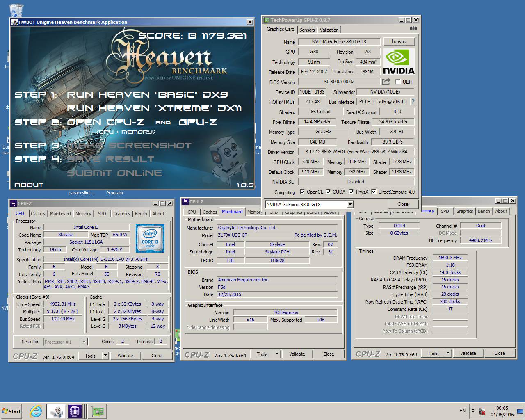Click ABOUT in the Heaven app
This screenshot has height=420, width=525.
[29, 185]
